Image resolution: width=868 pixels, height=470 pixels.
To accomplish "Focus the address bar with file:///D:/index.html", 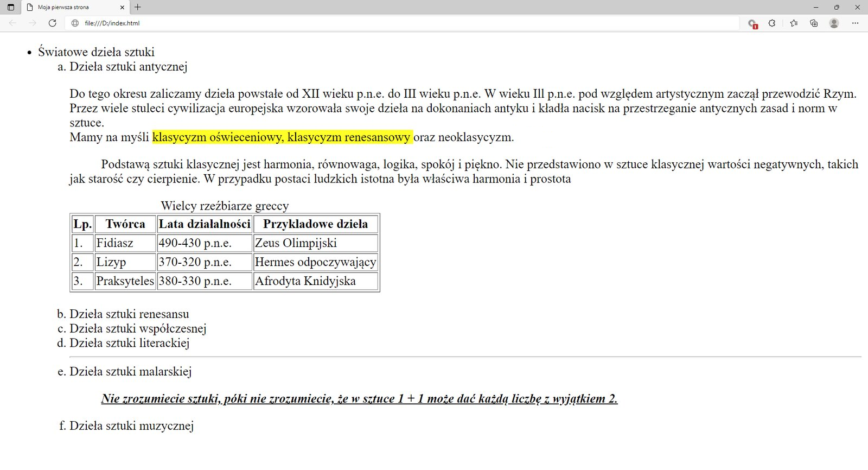I will [x=401, y=23].
